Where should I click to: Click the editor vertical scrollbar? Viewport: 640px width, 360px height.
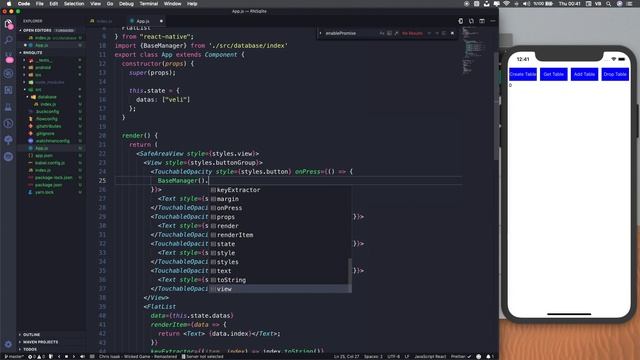coord(496,106)
